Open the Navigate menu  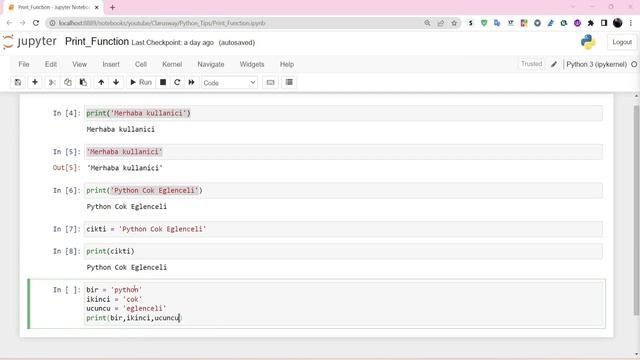pyautogui.click(x=211, y=64)
